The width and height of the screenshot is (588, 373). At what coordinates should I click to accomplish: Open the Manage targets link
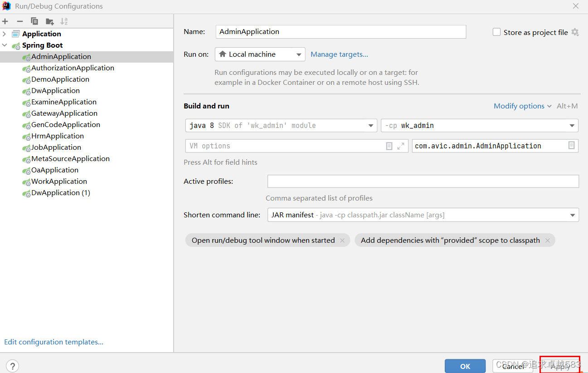click(x=339, y=54)
